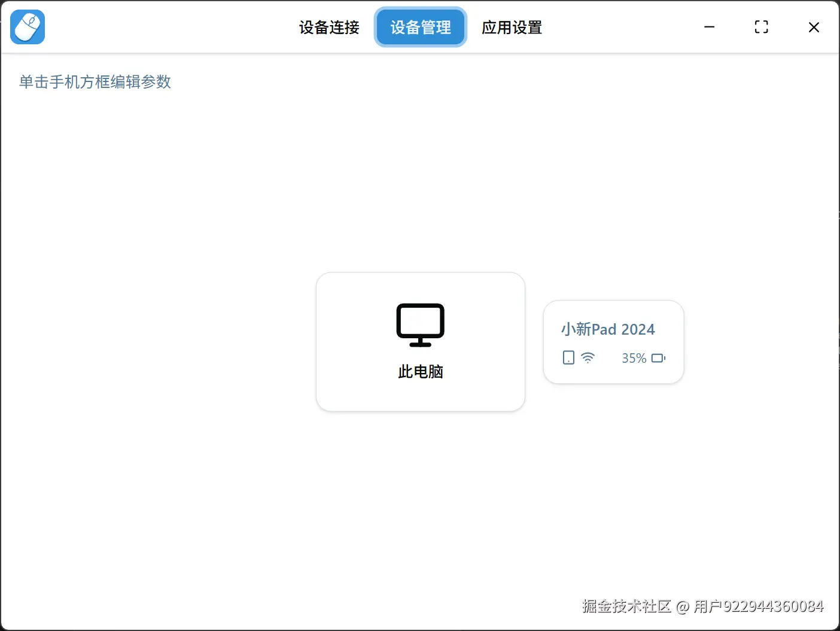
Task: Click the monitor icon on 此电脑 card
Action: [x=420, y=324]
